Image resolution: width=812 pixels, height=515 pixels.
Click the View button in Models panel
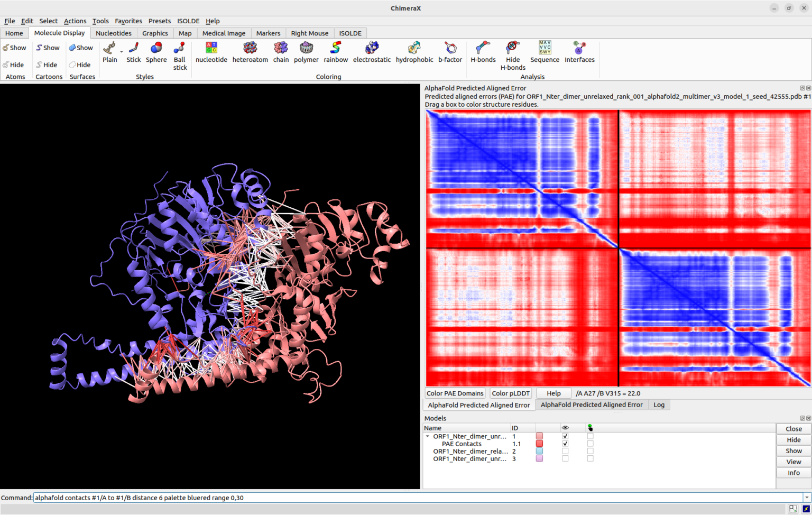[x=793, y=462]
